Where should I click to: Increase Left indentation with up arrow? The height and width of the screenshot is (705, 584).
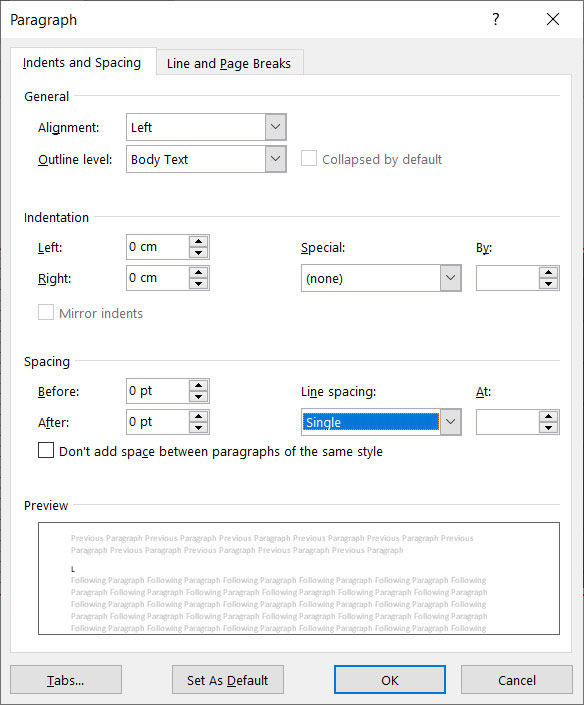[198, 241]
